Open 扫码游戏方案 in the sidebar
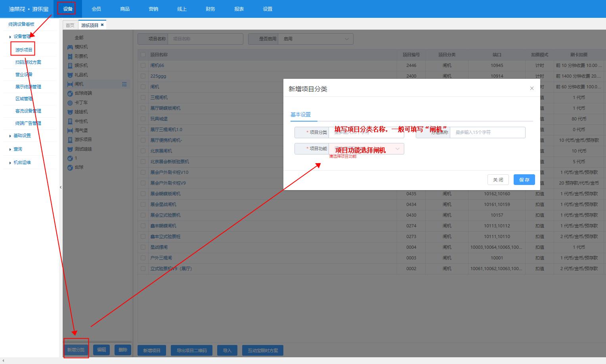 [x=28, y=62]
